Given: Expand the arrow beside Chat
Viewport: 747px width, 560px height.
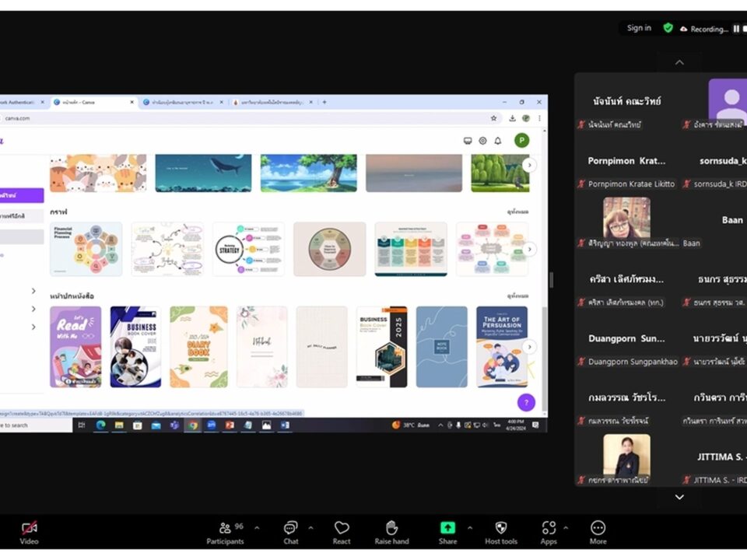Looking at the screenshot, I should tap(310, 527).
